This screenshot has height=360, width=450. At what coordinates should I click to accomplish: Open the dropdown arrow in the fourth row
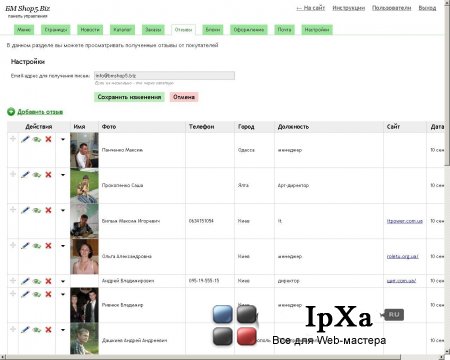pyautogui.click(x=63, y=246)
